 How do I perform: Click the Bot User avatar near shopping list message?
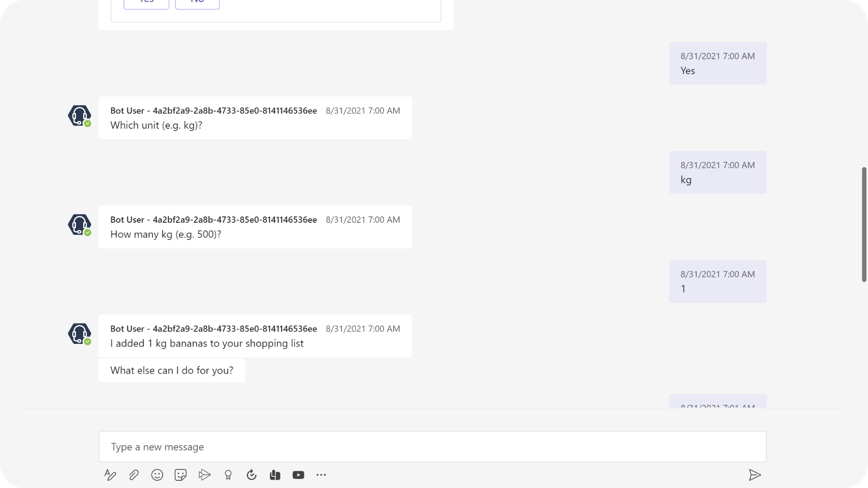79,334
